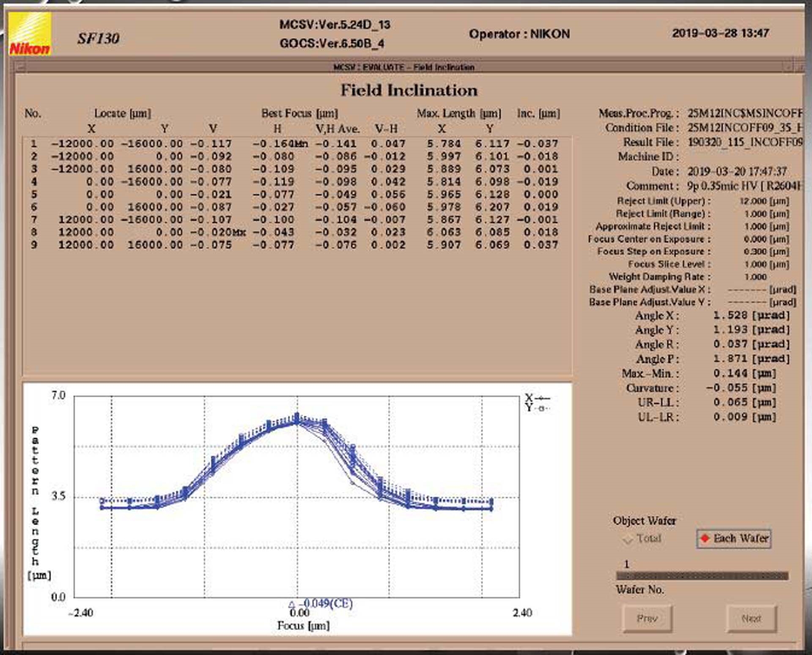Click the Max.-Min. value 0.144
Image resolution: width=812 pixels, height=655 pixels.
[x=730, y=373]
